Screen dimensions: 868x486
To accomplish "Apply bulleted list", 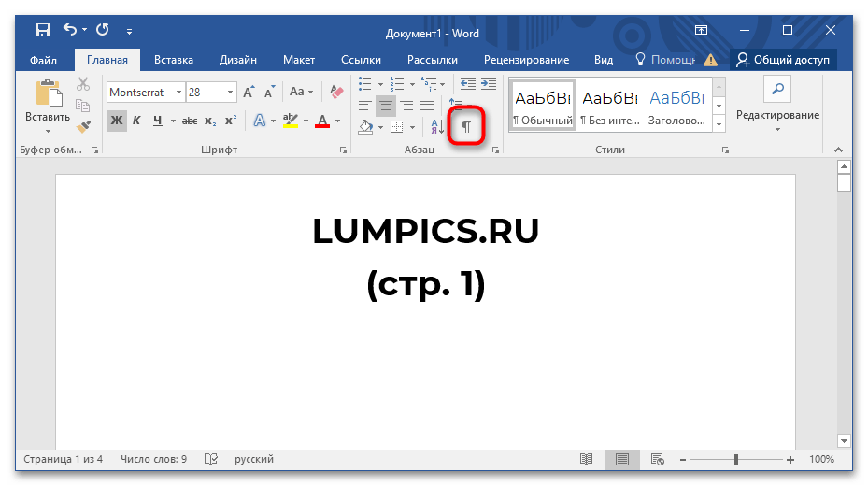I will (364, 83).
